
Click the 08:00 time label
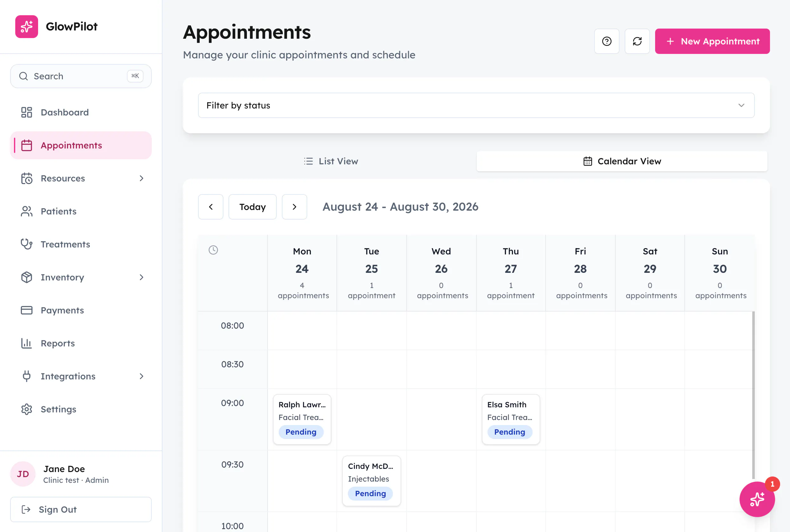pyautogui.click(x=233, y=325)
